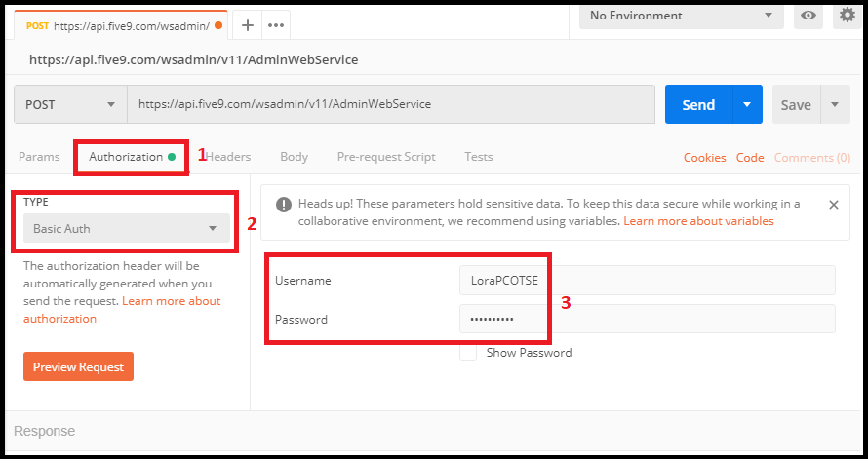The height and width of the screenshot is (459, 868).
Task: Expand the Send button dropdown arrow
Action: [x=747, y=104]
